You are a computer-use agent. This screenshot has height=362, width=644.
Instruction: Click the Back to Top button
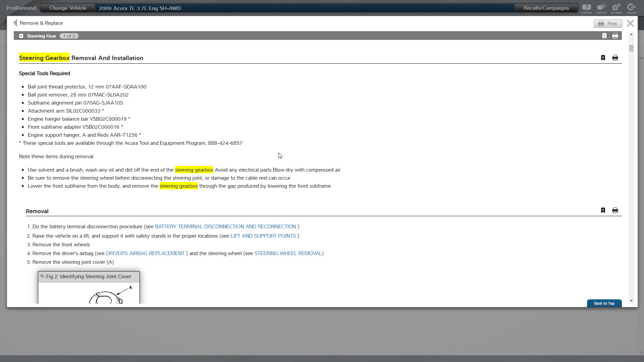(604, 303)
